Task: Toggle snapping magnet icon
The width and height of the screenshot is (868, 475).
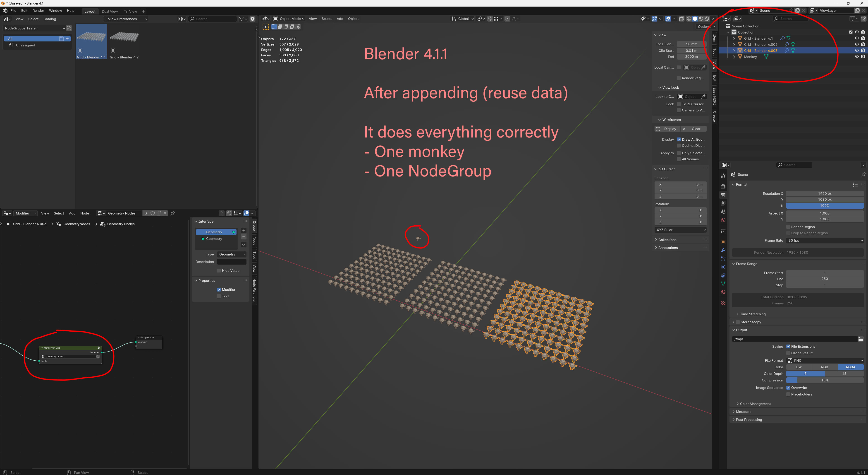Action: [490, 19]
